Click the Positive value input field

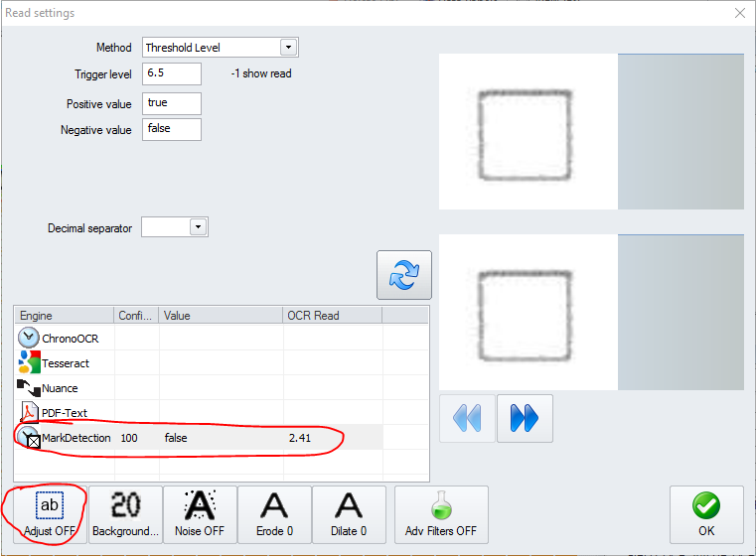pyautogui.click(x=172, y=103)
